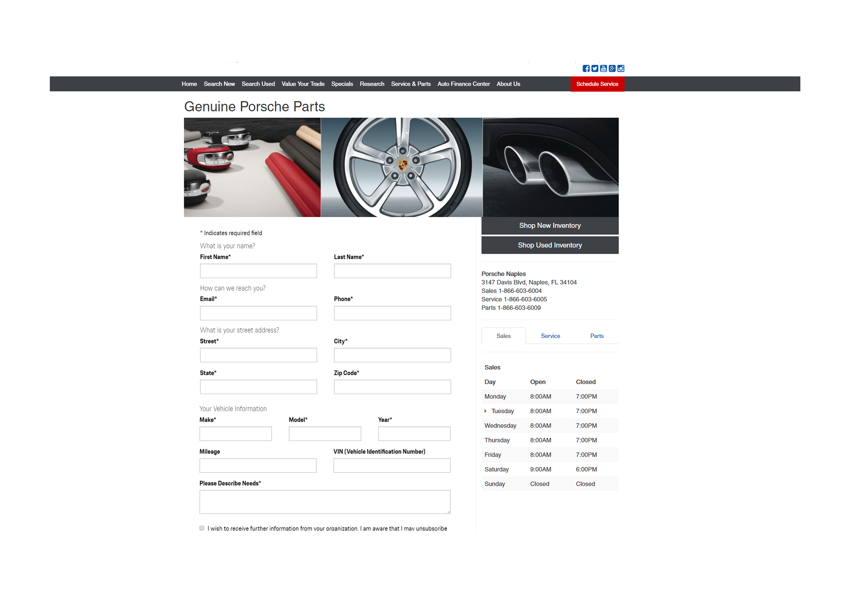Open the Instagram social icon

click(621, 68)
